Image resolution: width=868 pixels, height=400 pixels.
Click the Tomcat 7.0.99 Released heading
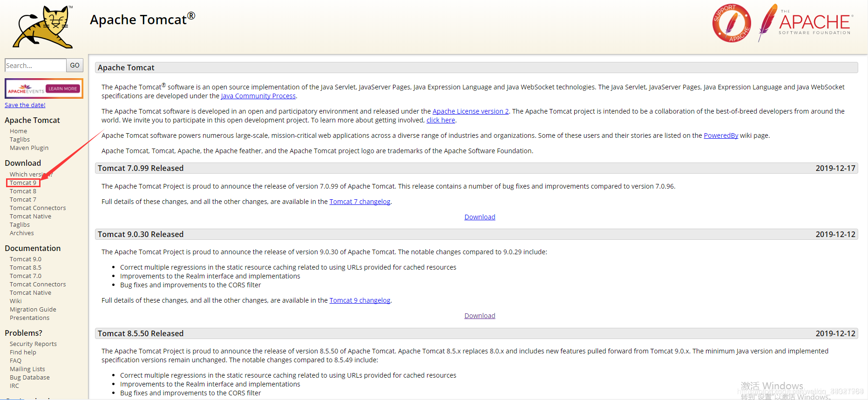point(141,168)
